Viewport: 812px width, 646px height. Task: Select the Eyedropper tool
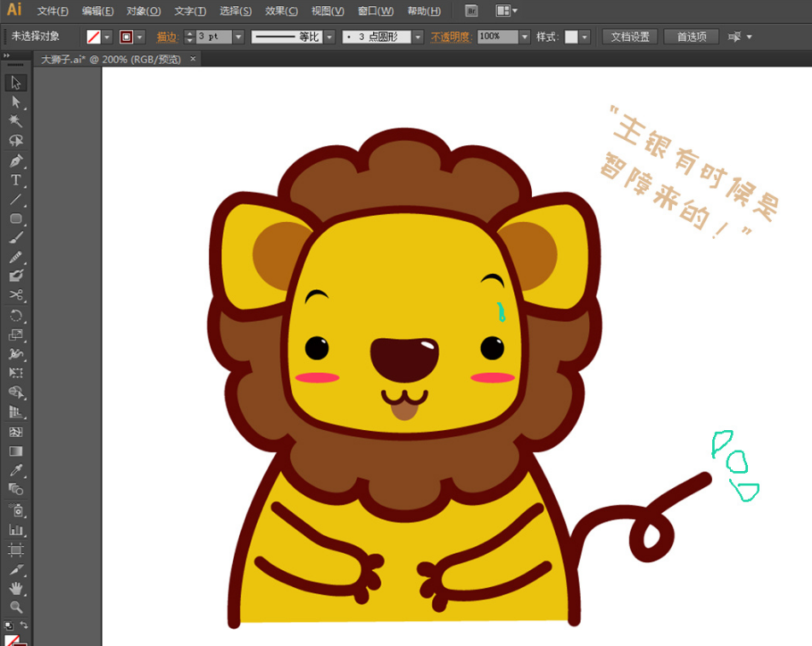[15, 470]
